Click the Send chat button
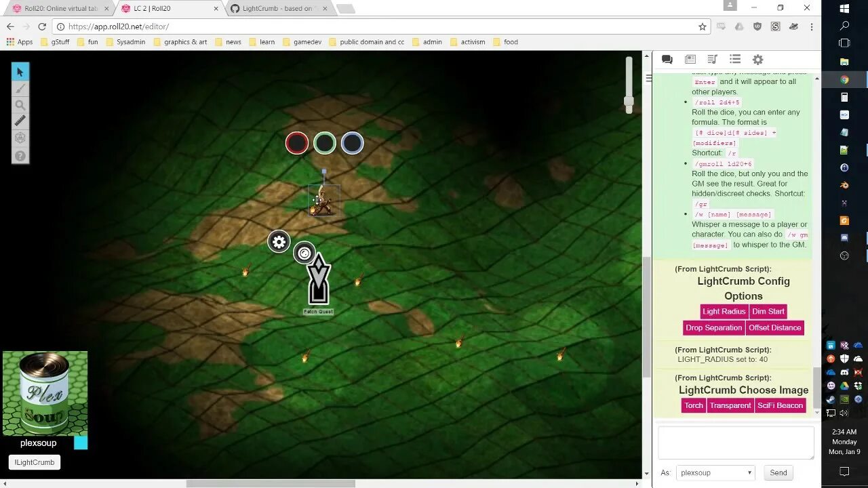Screen dimensions: 868x488 [x=778, y=473]
